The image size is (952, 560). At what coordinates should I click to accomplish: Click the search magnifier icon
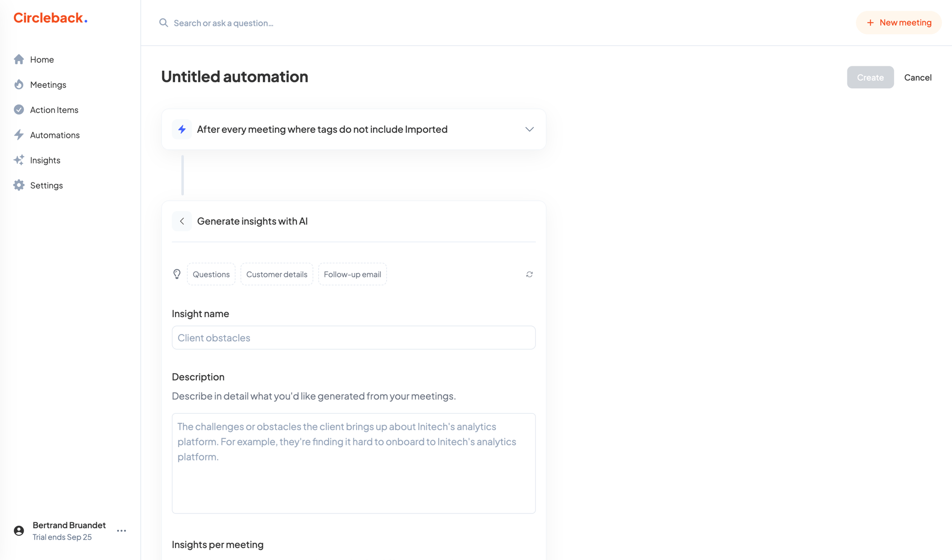click(x=164, y=23)
